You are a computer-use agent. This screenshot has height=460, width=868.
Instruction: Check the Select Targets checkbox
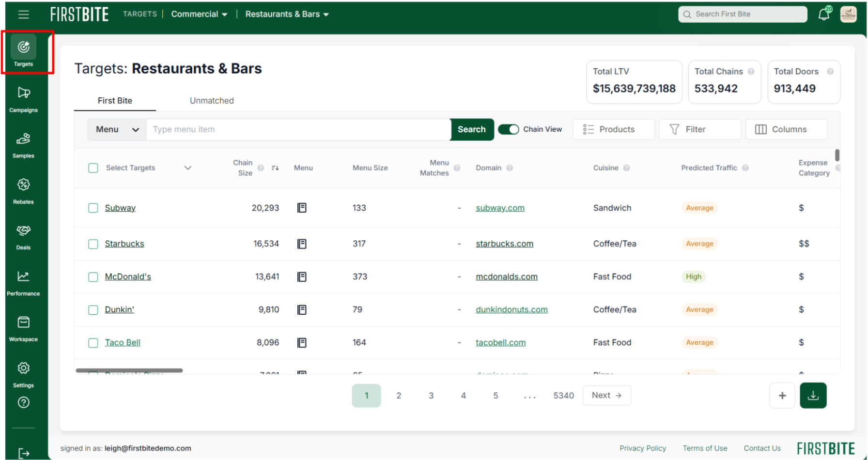point(93,168)
